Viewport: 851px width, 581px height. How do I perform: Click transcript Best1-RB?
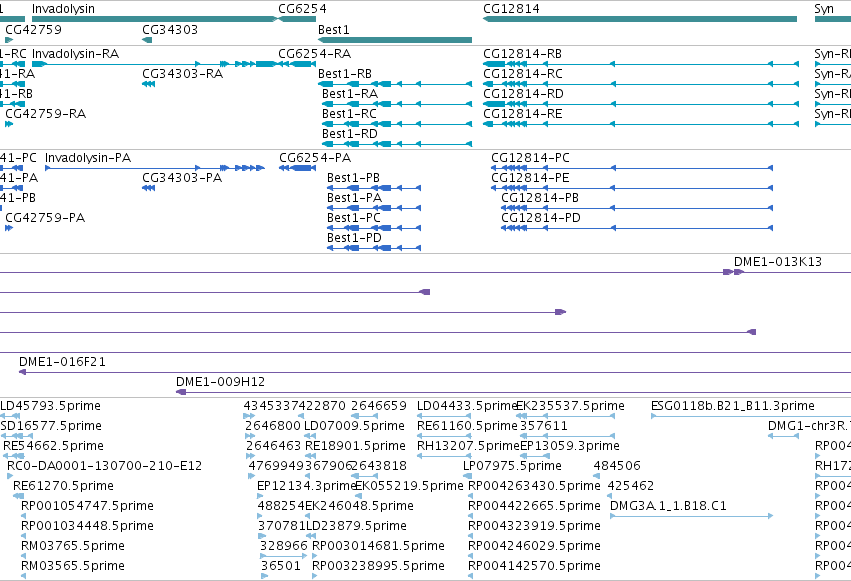pyautogui.click(x=395, y=84)
